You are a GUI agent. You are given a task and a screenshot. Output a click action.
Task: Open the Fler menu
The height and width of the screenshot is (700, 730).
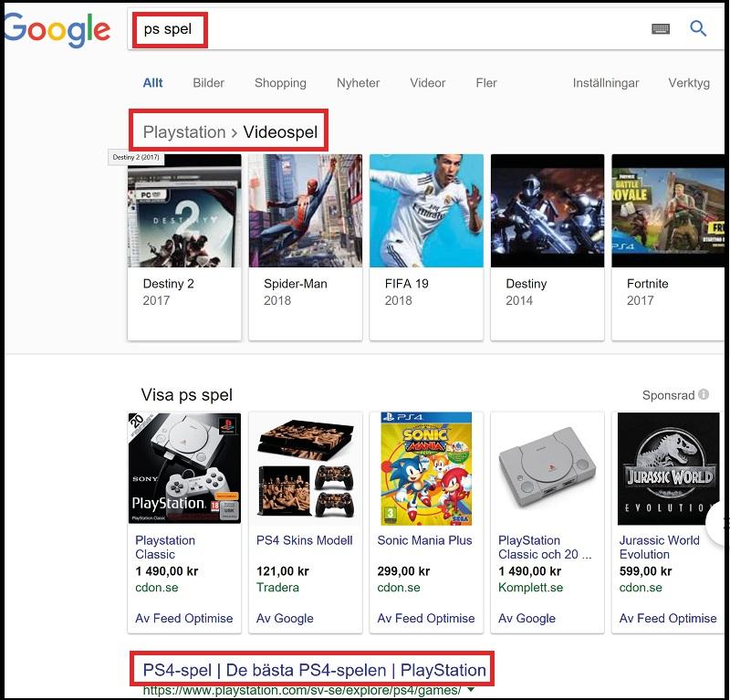pos(486,83)
